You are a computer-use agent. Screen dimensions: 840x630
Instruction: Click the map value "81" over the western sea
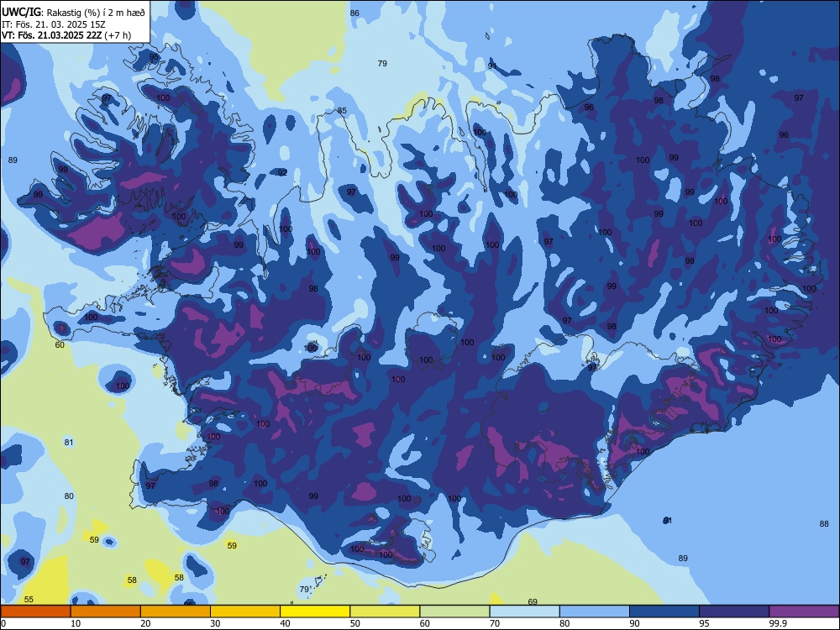pyautogui.click(x=69, y=442)
